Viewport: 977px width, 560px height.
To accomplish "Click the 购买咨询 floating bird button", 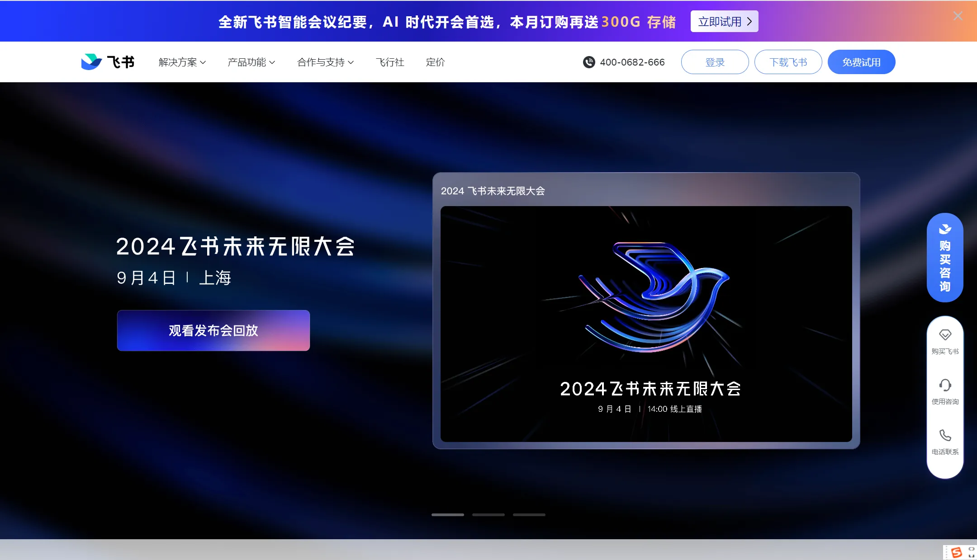I will click(x=945, y=258).
